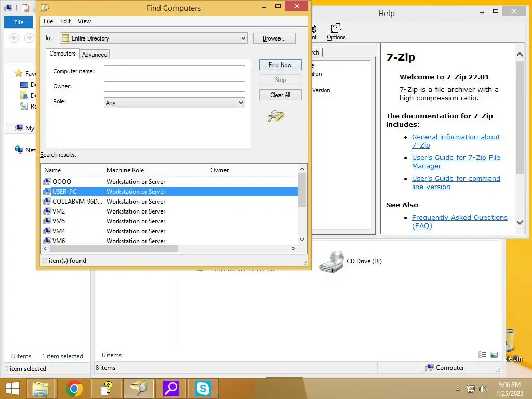
Task: Sort results by the Name column header
Action: (x=72, y=170)
